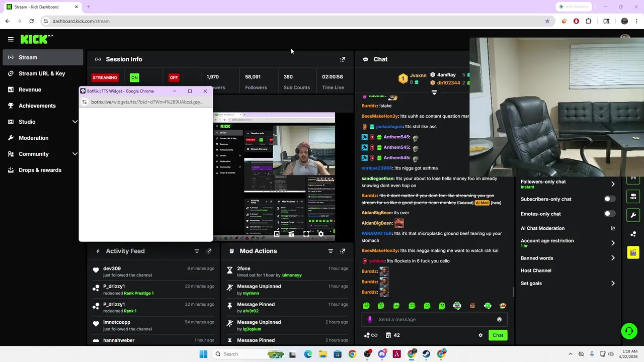Expand Set goals option
644x362 pixels.
coord(613,283)
